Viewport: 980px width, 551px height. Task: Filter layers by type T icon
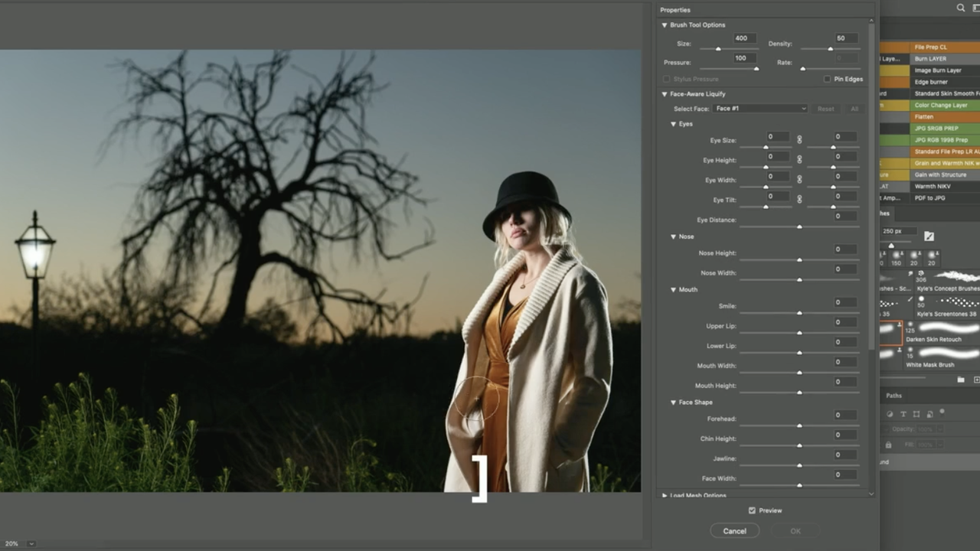903,414
